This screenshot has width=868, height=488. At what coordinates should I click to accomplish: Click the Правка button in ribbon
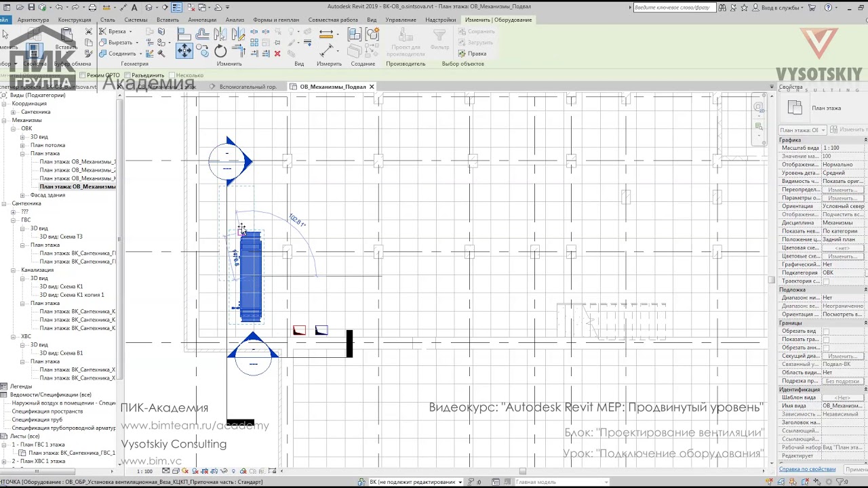(473, 54)
